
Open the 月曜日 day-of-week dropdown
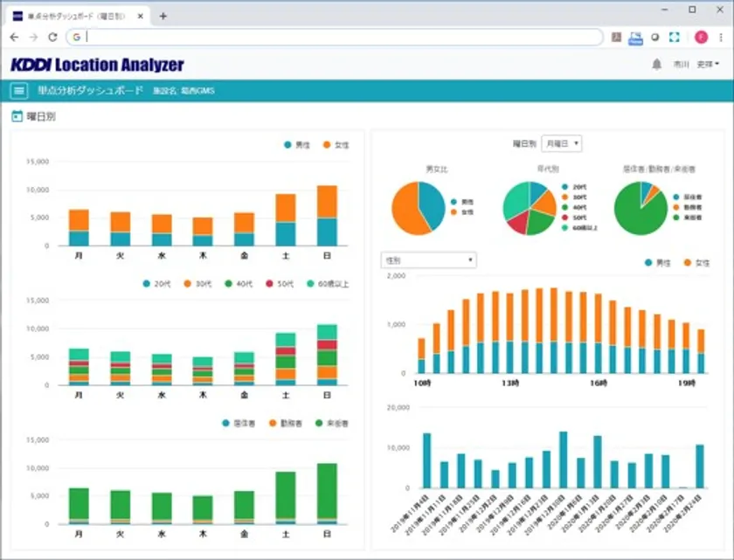pos(561,143)
